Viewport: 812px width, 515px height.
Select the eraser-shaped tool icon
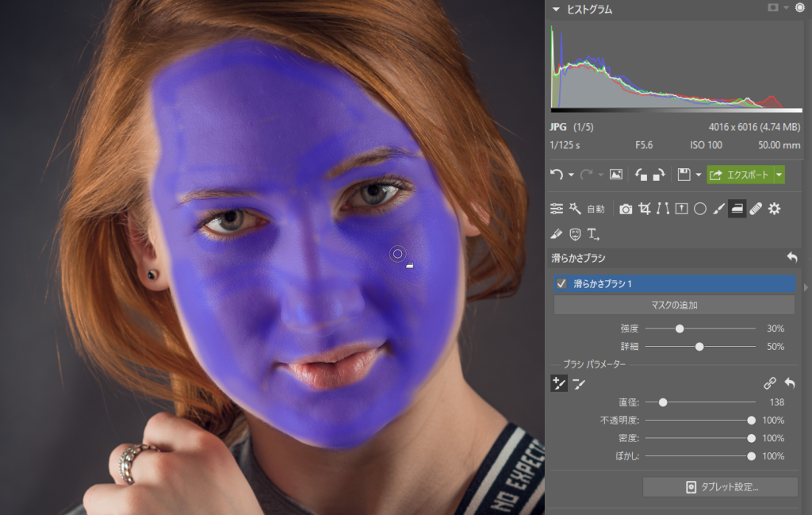coord(557,234)
